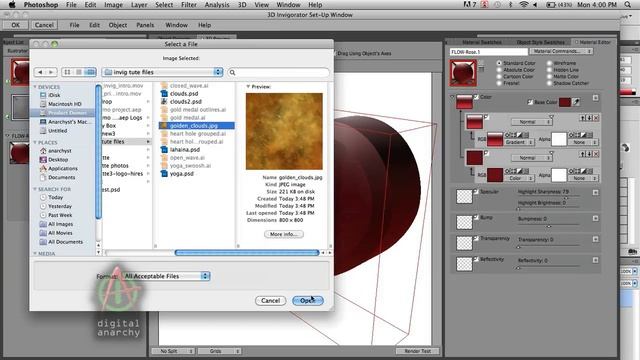Image resolution: width=640 pixels, height=360 pixels.
Task: Open the Analysis menu
Action: (x=217, y=5)
